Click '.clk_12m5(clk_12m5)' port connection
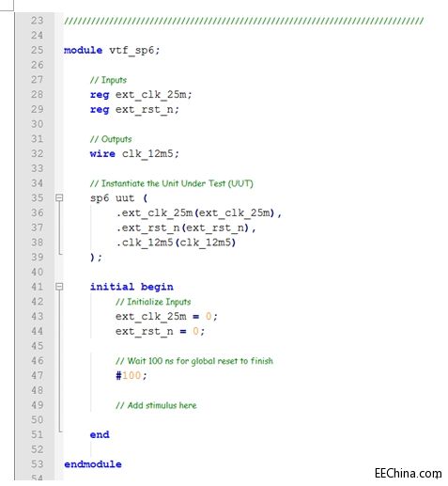The height and width of the screenshot is (486, 448). [x=176, y=243]
